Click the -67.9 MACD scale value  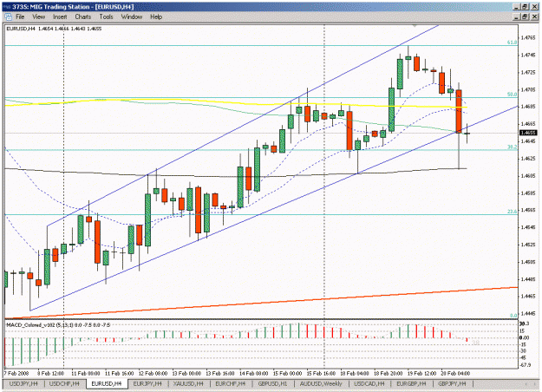(x=526, y=365)
